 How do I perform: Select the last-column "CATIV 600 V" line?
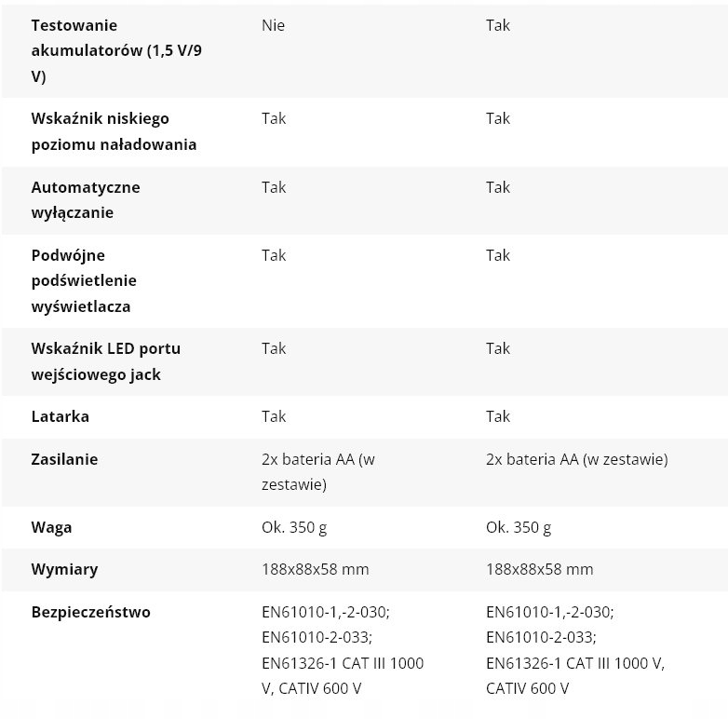(x=527, y=688)
